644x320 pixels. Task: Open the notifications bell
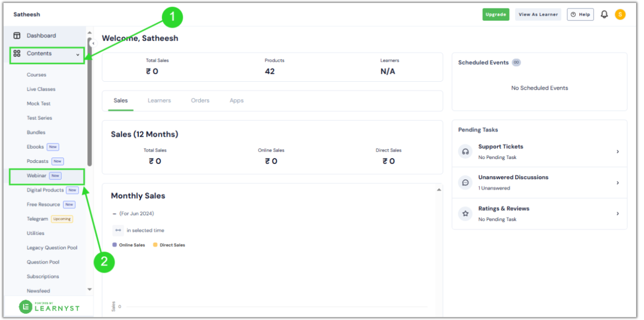click(604, 14)
